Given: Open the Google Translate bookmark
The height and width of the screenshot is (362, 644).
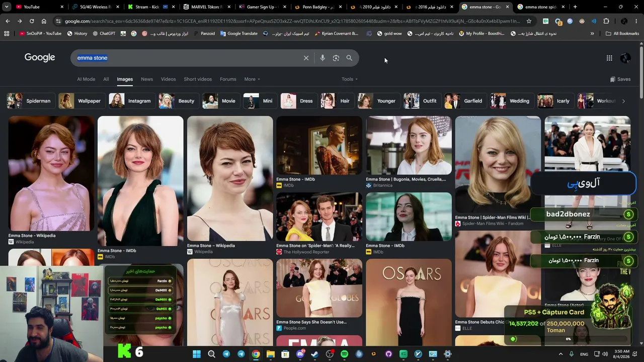Looking at the screenshot, I should [x=238, y=34].
